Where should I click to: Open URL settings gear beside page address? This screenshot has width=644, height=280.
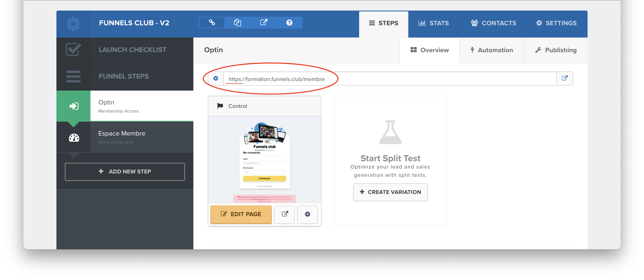pyautogui.click(x=216, y=79)
